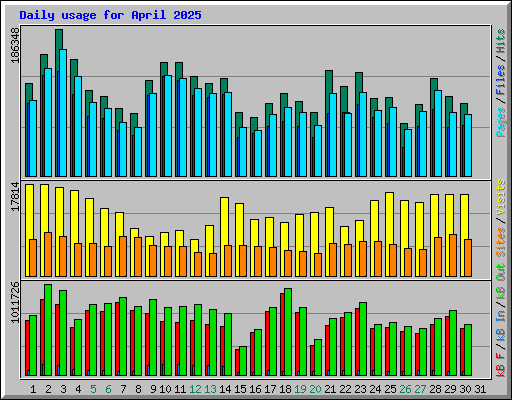Click the day 2 orange sites bar
512x400 pixels.
click(48, 254)
